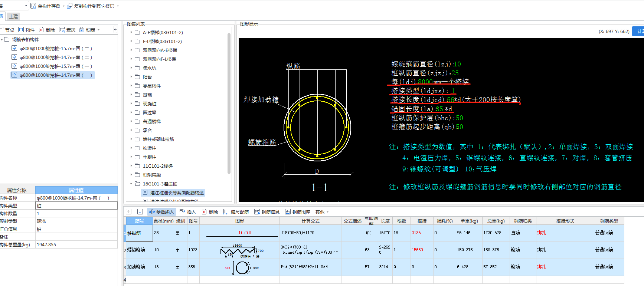
Task: Select the 墙柱或砌体拉筋 tree item
Action: (x=158, y=139)
